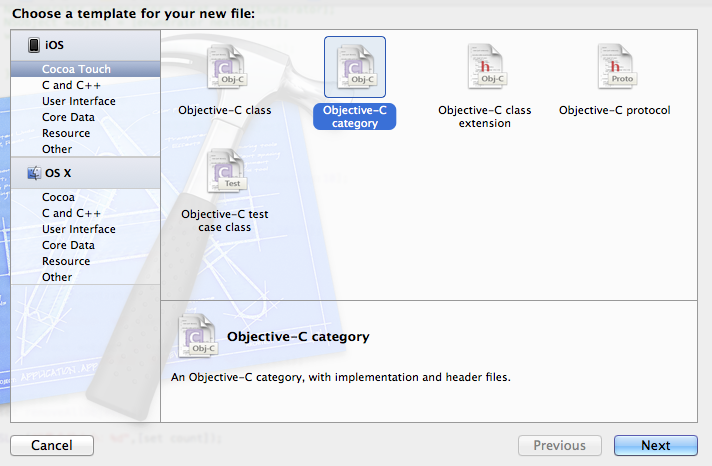
Task: Click the highlighted 'Objective-C category' label
Action: (355, 117)
